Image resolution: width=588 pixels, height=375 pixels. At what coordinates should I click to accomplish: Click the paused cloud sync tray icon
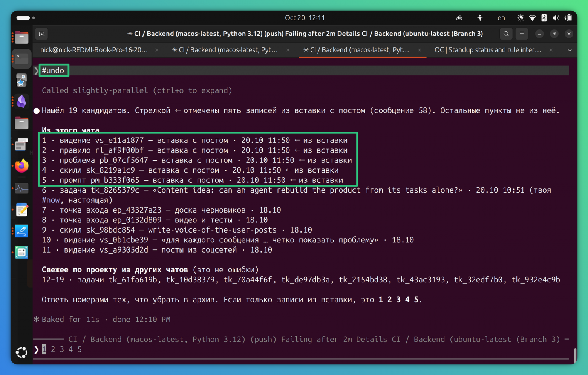pos(459,18)
